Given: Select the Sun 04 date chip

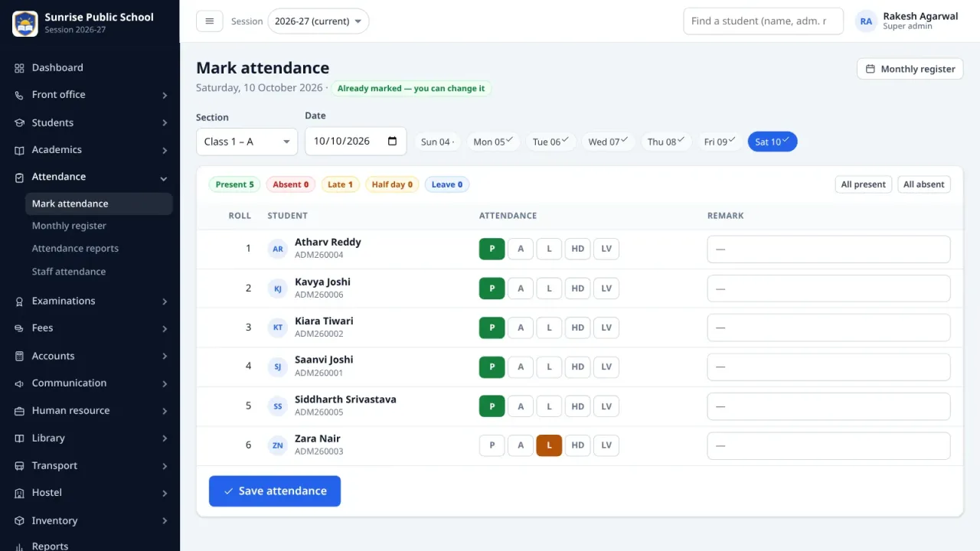Looking at the screenshot, I should [x=438, y=142].
